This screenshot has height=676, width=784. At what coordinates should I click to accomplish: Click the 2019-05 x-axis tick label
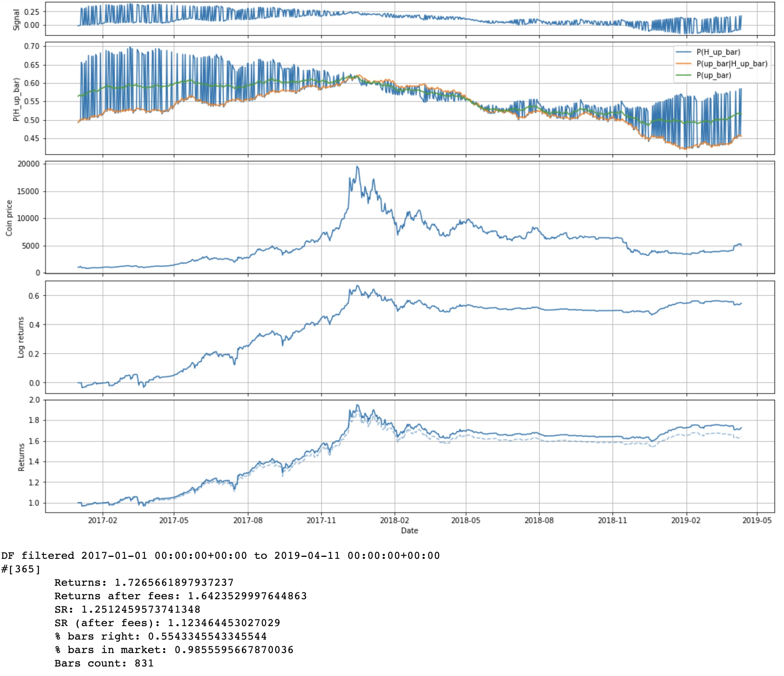(x=757, y=520)
